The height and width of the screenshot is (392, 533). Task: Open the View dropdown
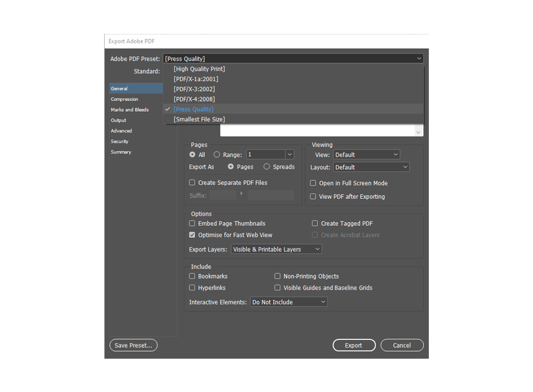[366, 155]
